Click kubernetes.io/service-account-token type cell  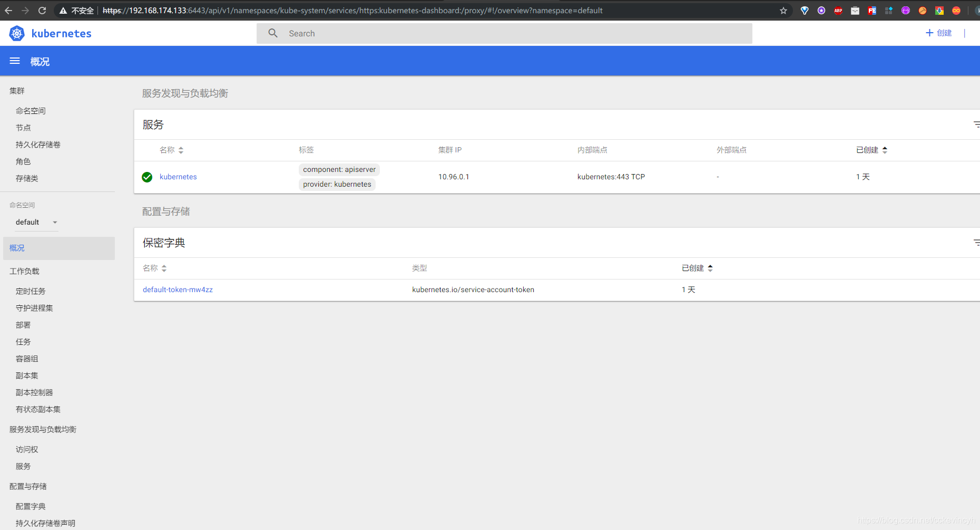[473, 290]
